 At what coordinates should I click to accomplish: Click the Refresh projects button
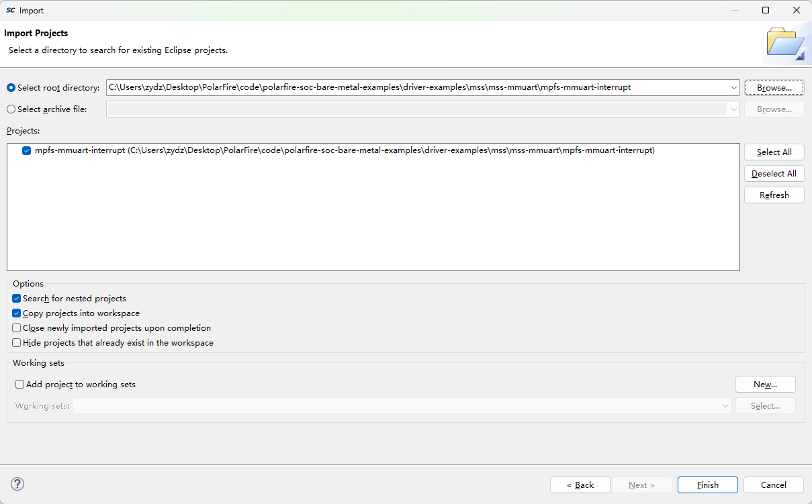tap(774, 195)
